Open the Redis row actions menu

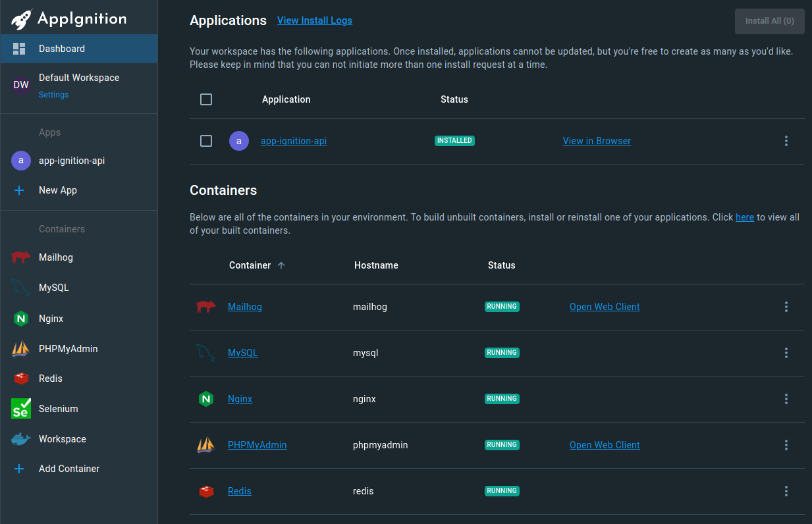786,490
